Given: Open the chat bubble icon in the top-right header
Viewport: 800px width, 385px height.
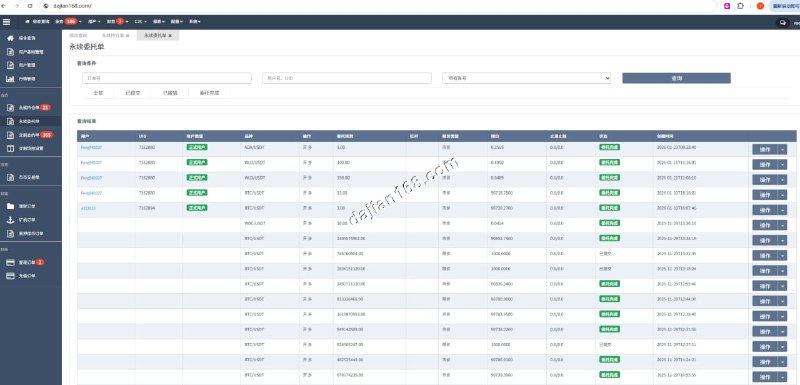Looking at the screenshot, I should (783, 22).
